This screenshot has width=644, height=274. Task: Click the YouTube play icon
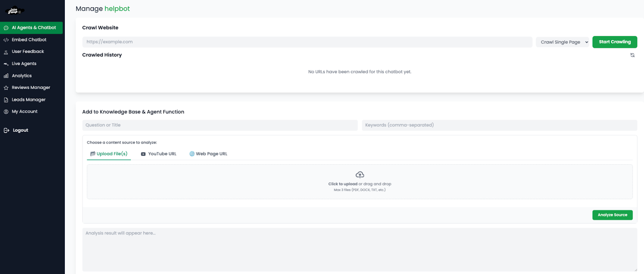143,154
